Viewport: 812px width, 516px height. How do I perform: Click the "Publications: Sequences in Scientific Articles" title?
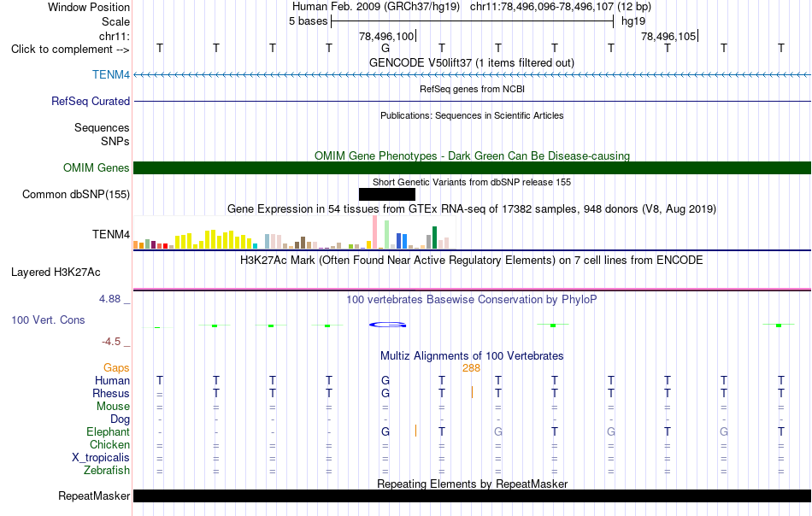(x=472, y=115)
